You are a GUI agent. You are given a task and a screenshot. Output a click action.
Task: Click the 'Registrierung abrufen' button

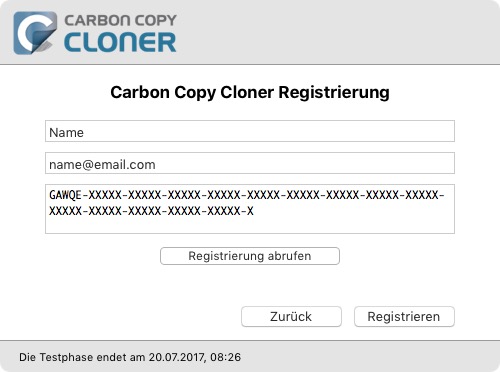250,256
